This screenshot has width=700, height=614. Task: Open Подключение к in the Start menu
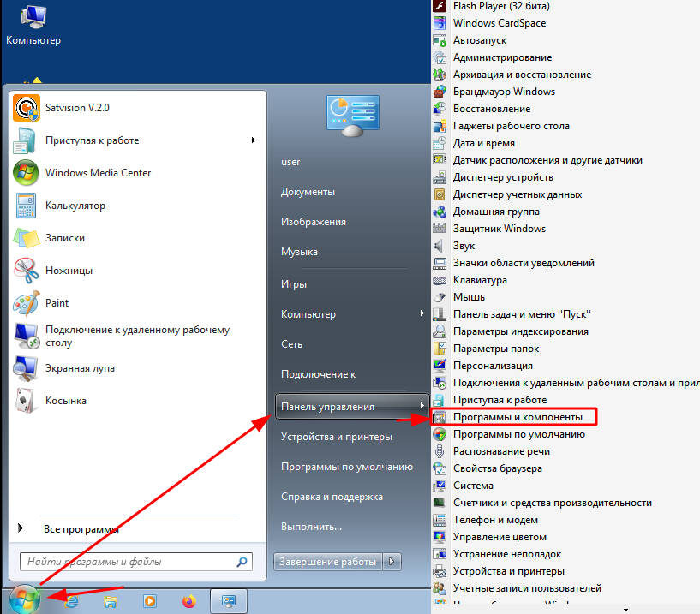(x=318, y=374)
